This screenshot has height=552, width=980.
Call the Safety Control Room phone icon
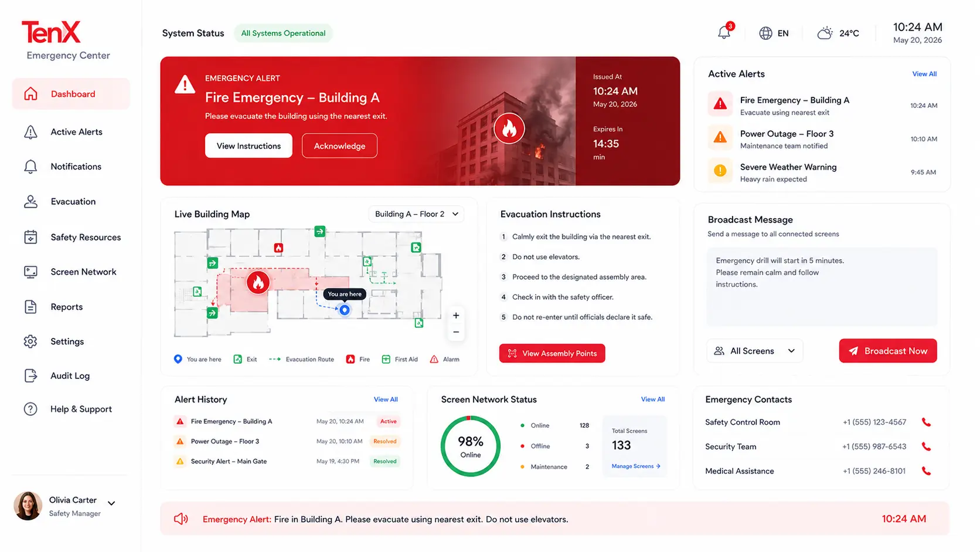pyautogui.click(x=926, y=422)
